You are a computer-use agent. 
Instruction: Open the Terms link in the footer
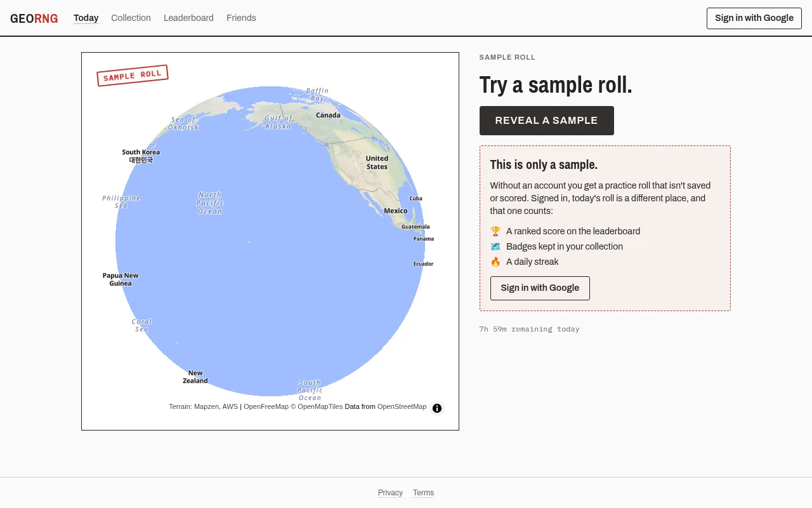click(423, 493)
